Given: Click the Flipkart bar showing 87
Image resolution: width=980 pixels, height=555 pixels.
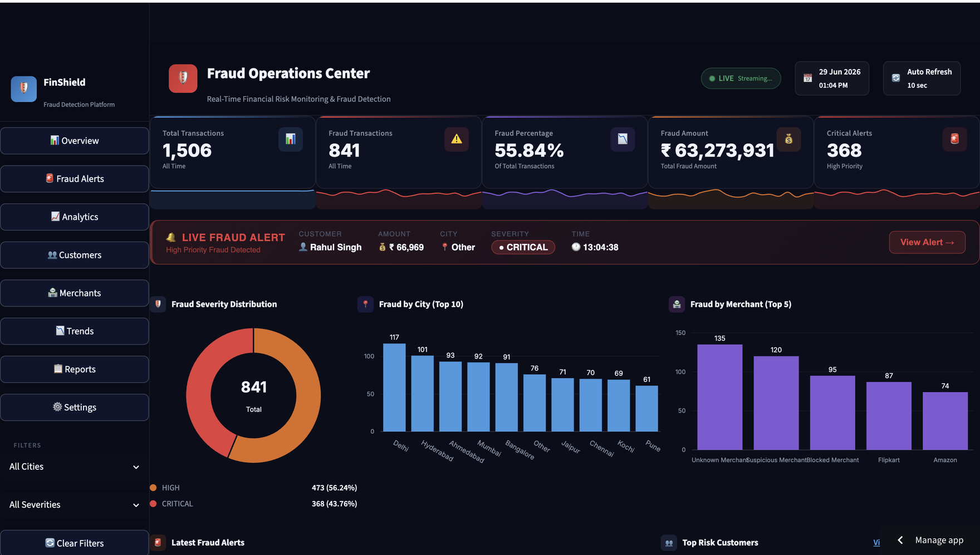Looking at the screenshot, I should pyautogui.click(x=889, y=416).
